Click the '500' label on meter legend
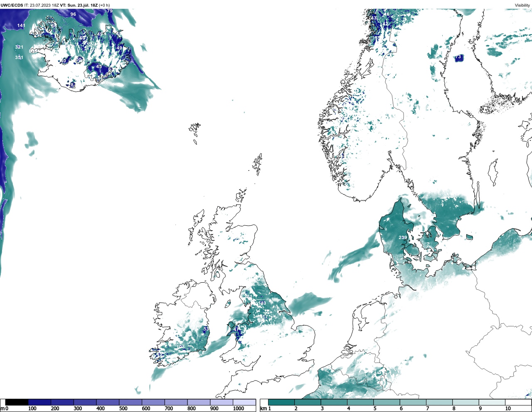Screen dimensions: 532x412 (123, 409)
